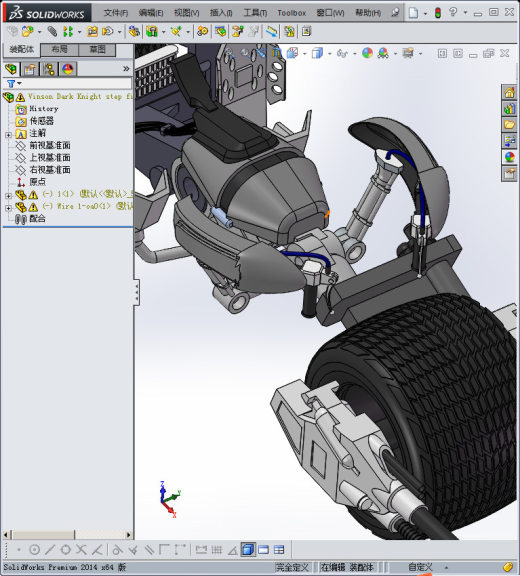Open the Hide/Show Items dropdown arrow
520x576 pixels.
point(354,54)
